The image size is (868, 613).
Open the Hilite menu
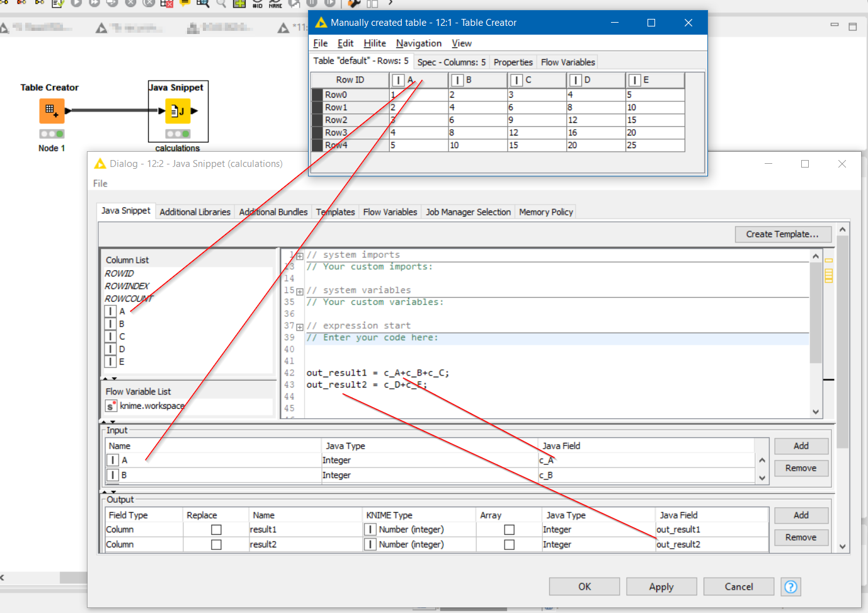tap(374, 43)
